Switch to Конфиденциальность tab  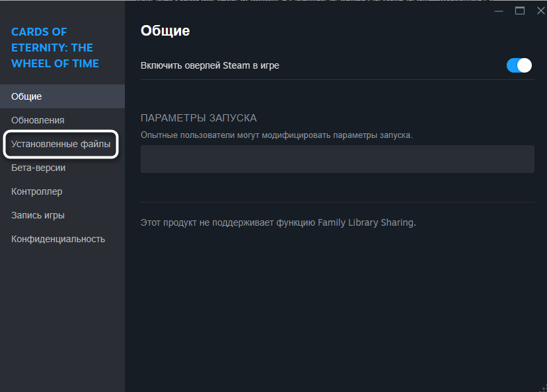pos(63,239)
